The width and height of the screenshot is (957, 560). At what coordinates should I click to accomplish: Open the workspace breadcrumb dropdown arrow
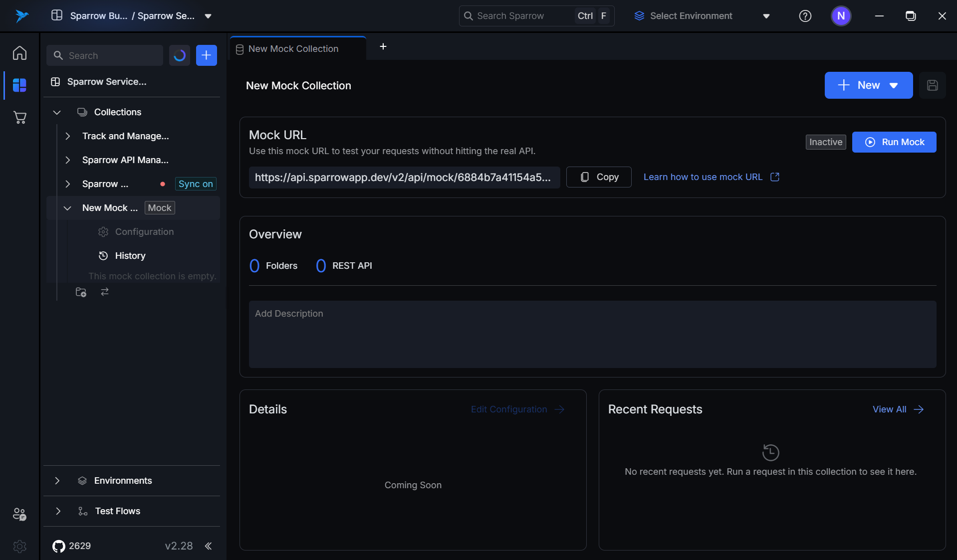[208, 16]
